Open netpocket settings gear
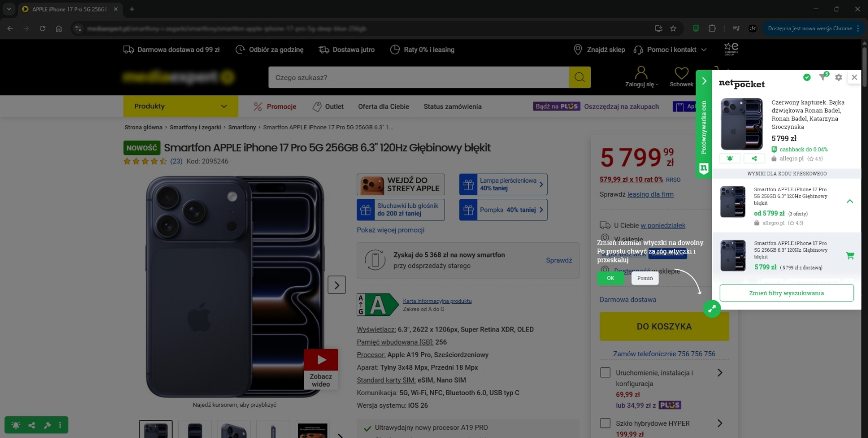Image resolution: width=868 pixels, height=438 pixels. [x=838, y=77]
